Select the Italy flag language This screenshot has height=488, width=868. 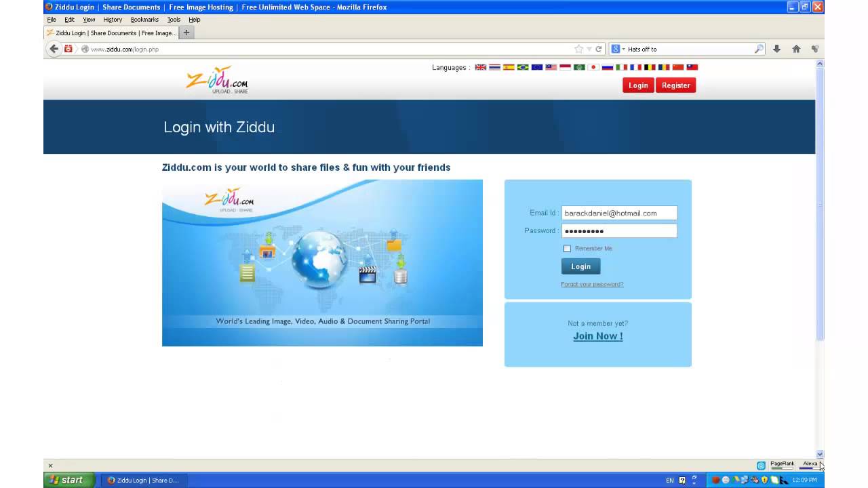(621, 67)
